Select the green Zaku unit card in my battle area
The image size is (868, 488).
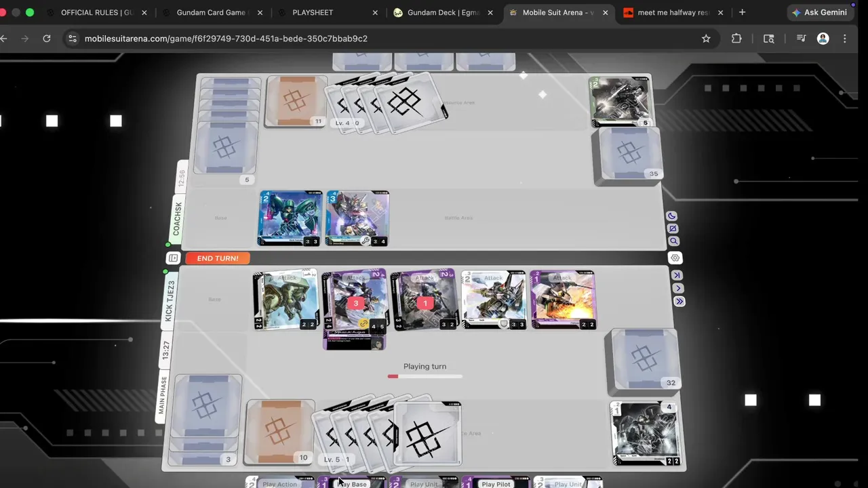click(285, 300)
